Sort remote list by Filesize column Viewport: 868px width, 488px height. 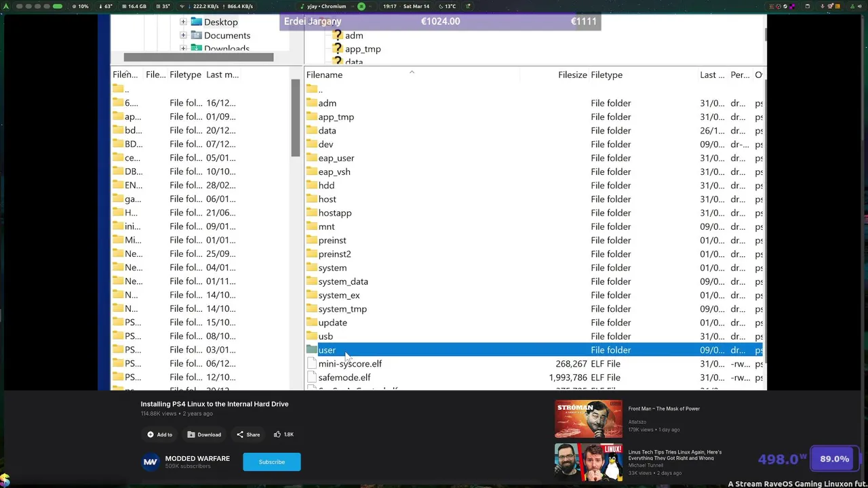555,75
